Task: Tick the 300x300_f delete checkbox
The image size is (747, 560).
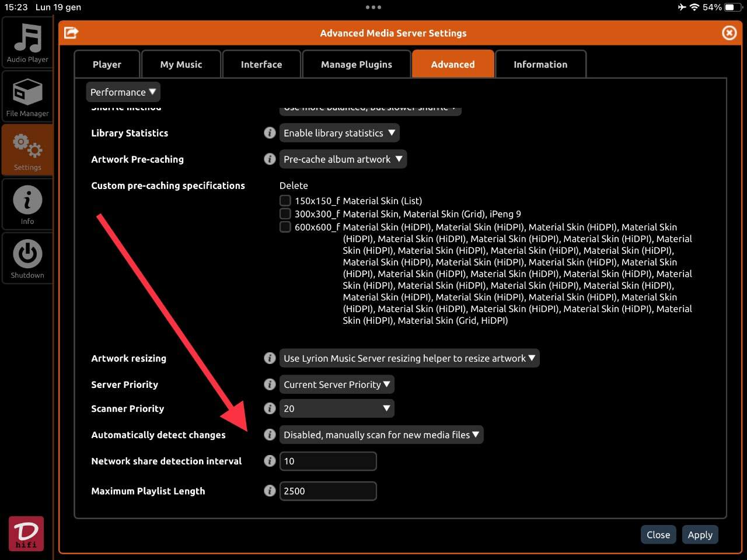Action: pos(285,213)
